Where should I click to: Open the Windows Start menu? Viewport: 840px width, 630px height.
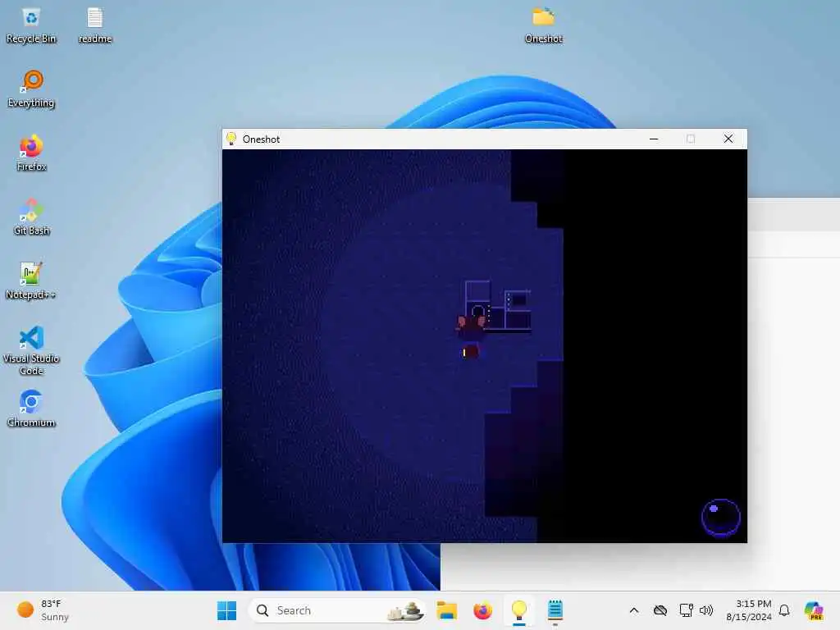(226, 610)
